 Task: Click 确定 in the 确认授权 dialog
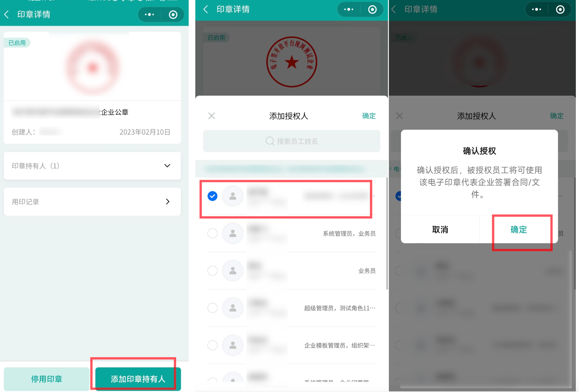[518, 229]
